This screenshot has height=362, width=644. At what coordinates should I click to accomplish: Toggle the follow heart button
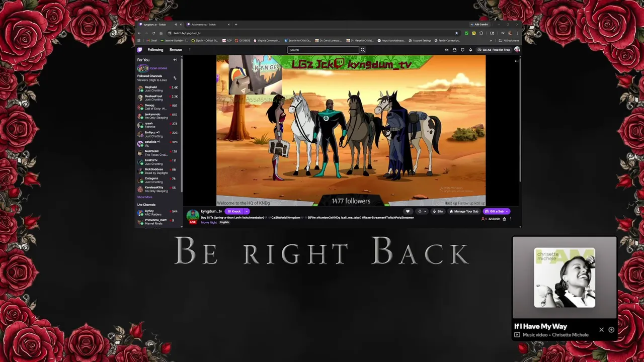coord(408,211)
